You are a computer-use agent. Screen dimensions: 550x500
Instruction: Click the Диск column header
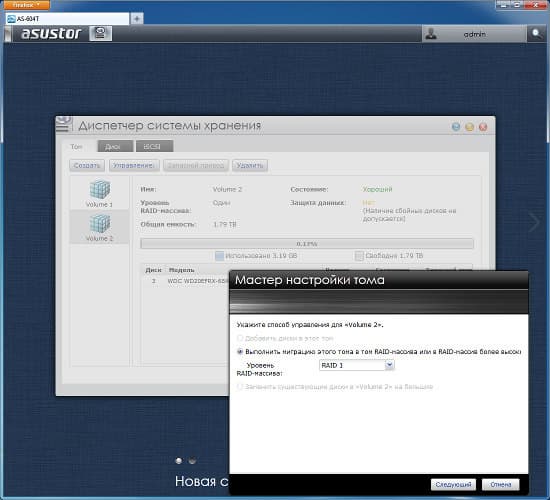(x=153, y=270)
